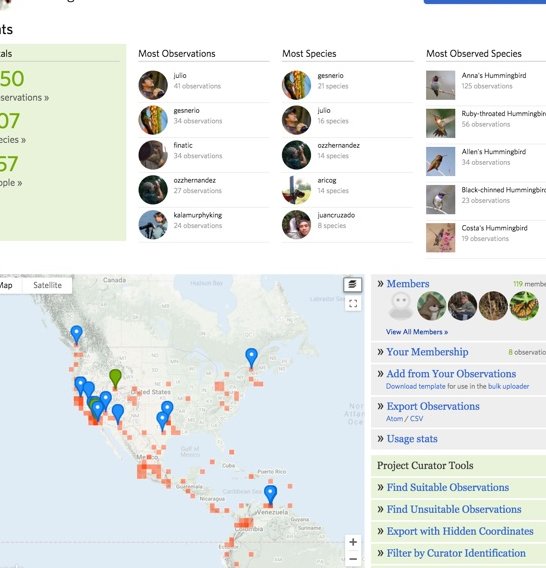Click the 21 species count
Screen dimensions: 546x568
click(333, 86)
